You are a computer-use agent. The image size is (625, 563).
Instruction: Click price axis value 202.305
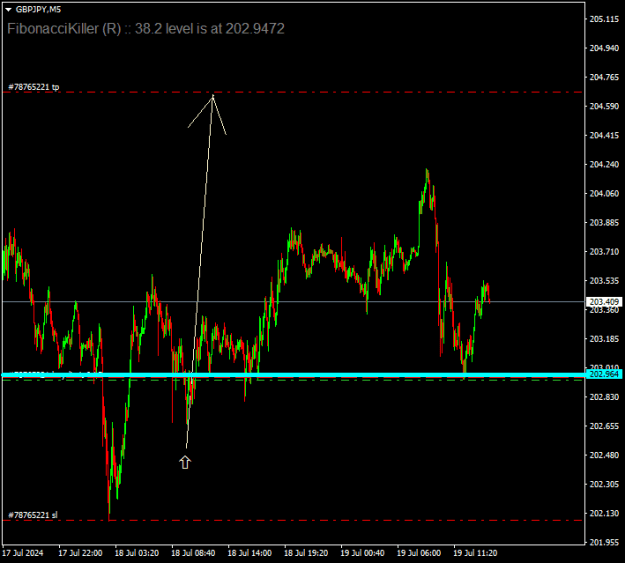click(604, 484)
